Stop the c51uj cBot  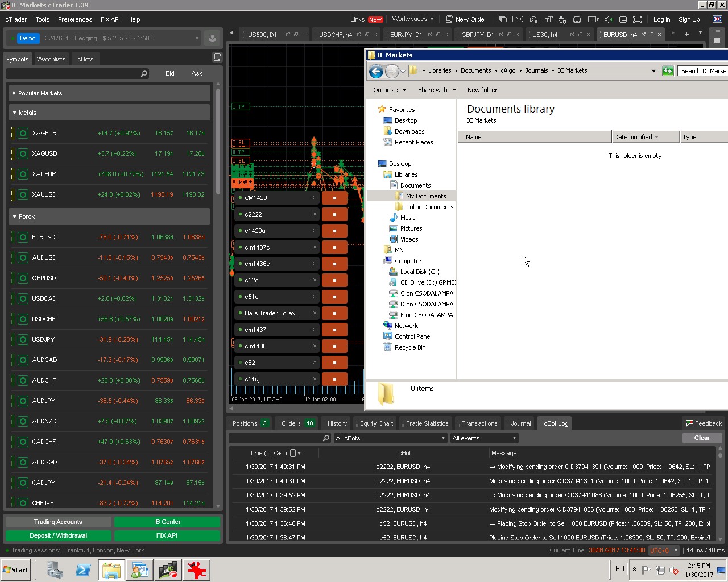pos(334,379)
